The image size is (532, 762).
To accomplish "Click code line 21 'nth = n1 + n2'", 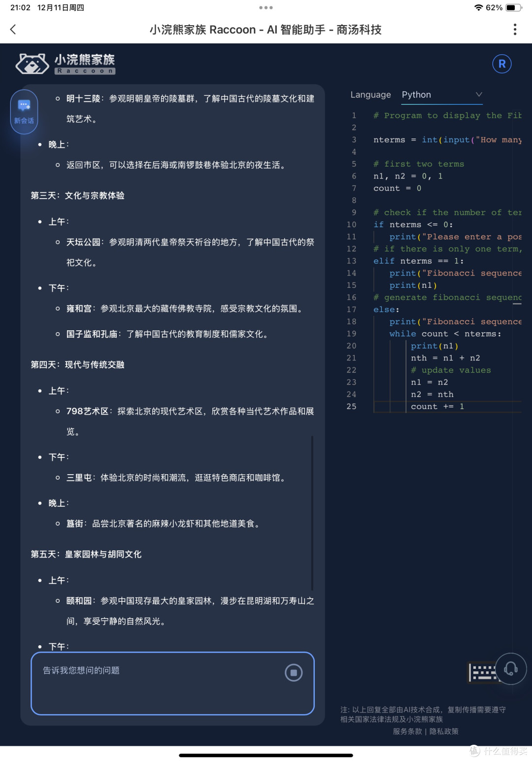I will click(445, 358).
